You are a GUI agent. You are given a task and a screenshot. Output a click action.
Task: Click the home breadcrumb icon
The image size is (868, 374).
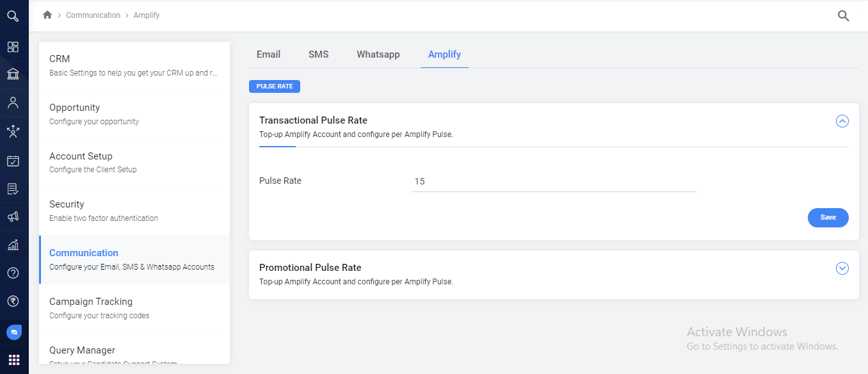click(x=47, y=15)
